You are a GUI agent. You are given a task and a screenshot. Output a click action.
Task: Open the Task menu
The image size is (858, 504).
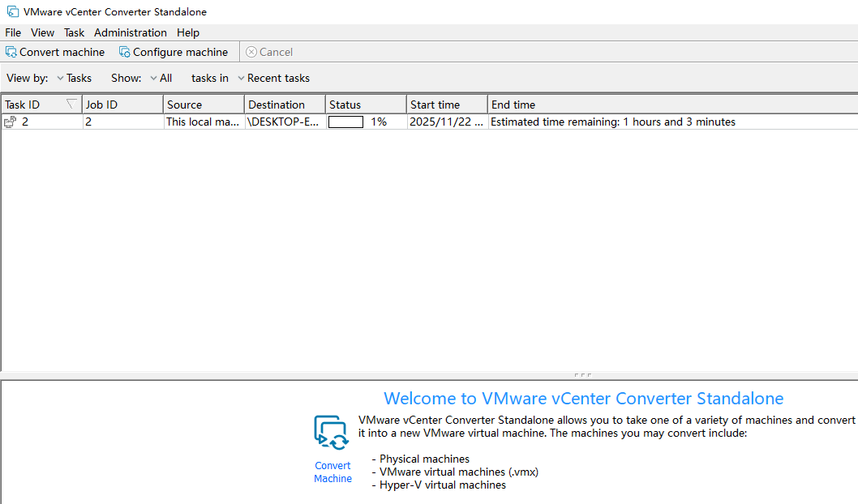[x=74, y=33]
